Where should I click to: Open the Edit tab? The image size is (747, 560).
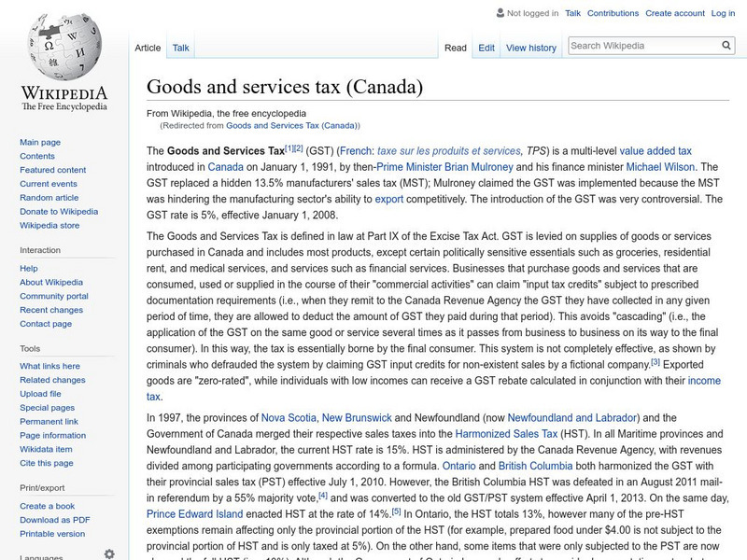coord(486,48)
